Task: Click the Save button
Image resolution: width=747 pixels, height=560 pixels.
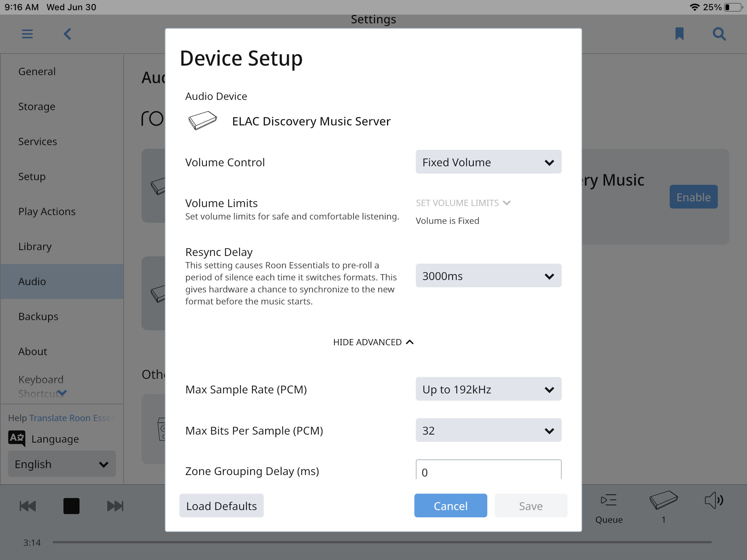Action: 531,506
